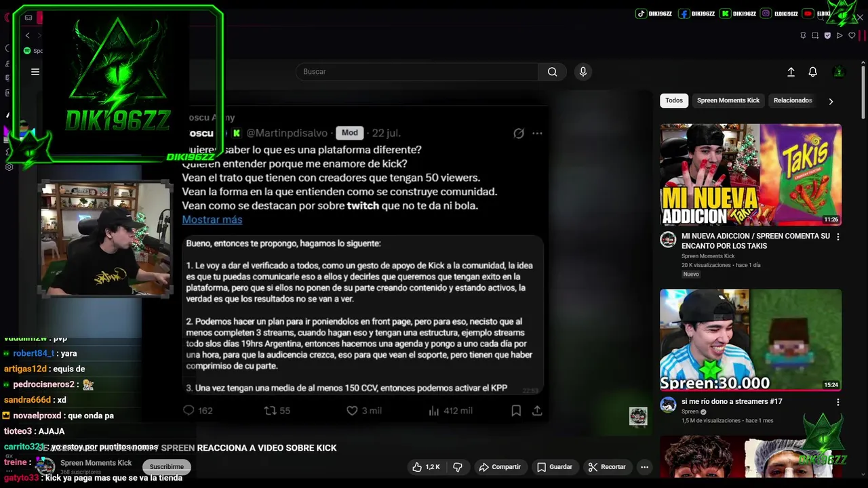868x488 pixels.
Task: Open the Takis MI NUEVA ADICCION thumbnail
Action: (751, 174)
